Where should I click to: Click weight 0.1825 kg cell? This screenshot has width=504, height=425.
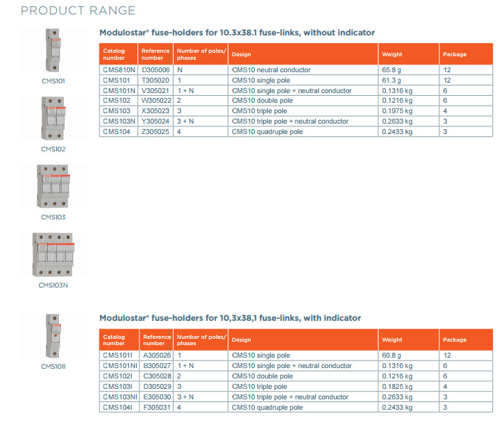[x=408, y=386]
